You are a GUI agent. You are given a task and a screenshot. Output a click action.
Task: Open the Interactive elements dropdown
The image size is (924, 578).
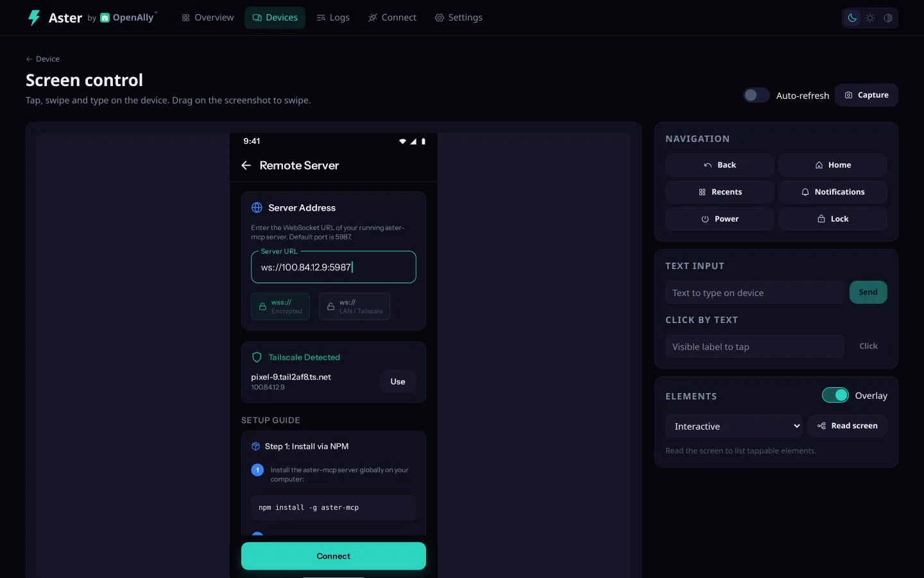pos(734,426)
